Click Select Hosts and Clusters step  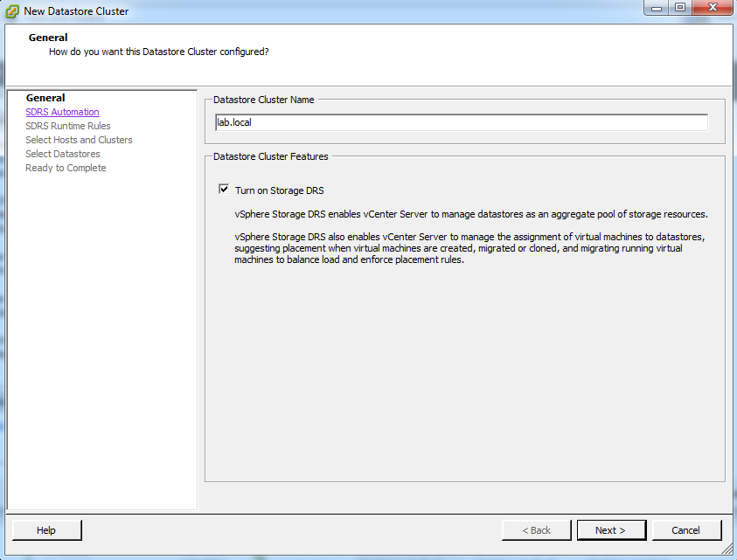(79, 140)
